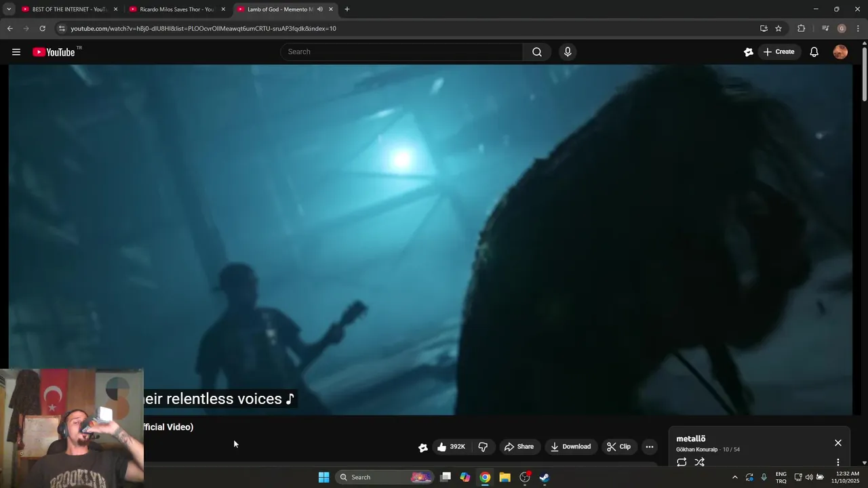Open YouTube account avatar menu

840,52
